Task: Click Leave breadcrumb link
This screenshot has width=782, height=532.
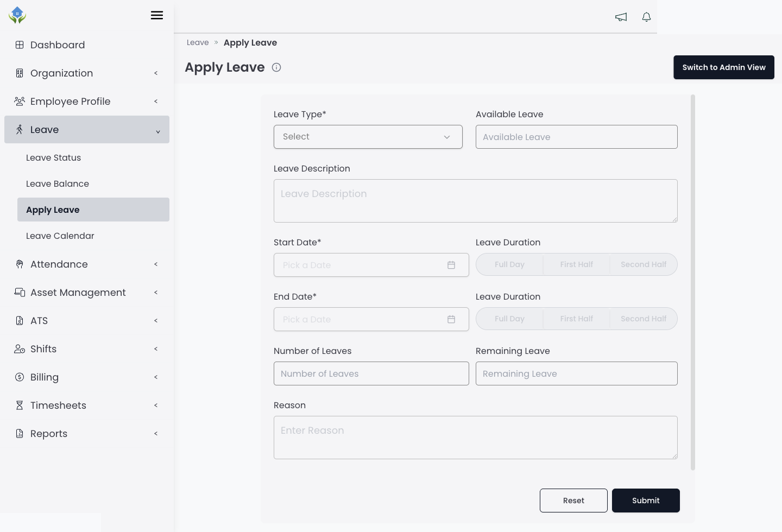Action: [x=198, y=42]
